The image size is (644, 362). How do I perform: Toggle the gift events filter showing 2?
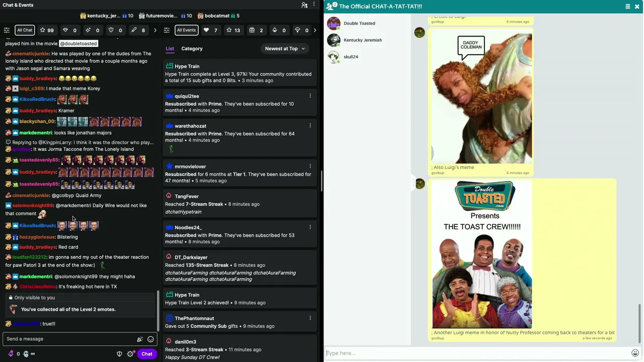pyautogui.click(x=256, y=30)
